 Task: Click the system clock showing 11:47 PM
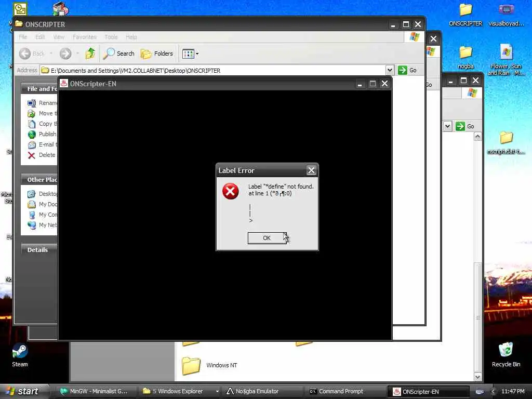point(513,392)
